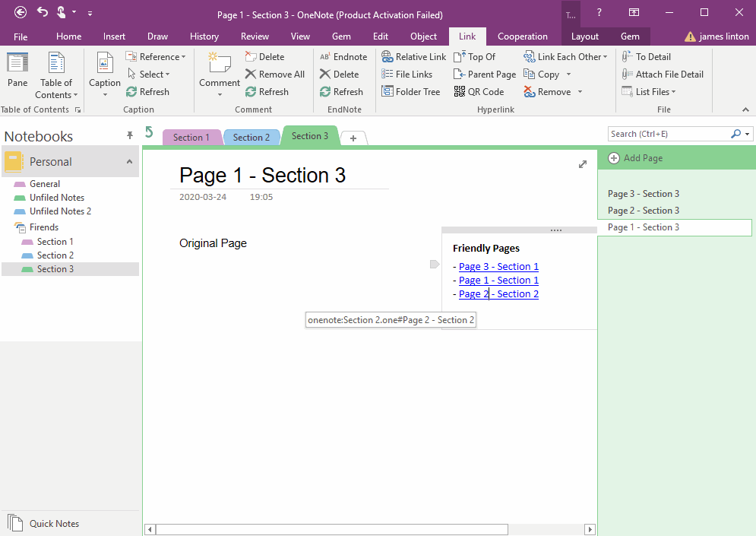Click Attach File Detail
Image resolution: width=756 pixels, height=536 pixels.
(x=663, y=75)
